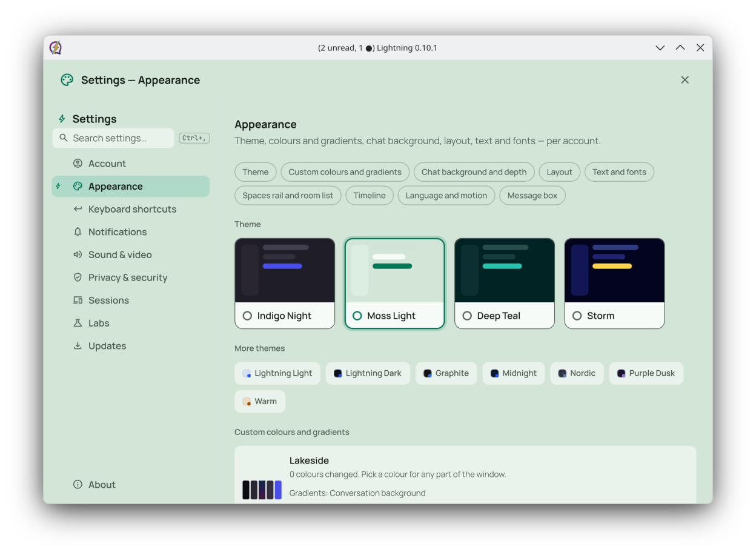The width and height of the screenshot is (756, 555).
Task: Click the Privacy & security shield icon
Action: [78, 277]
